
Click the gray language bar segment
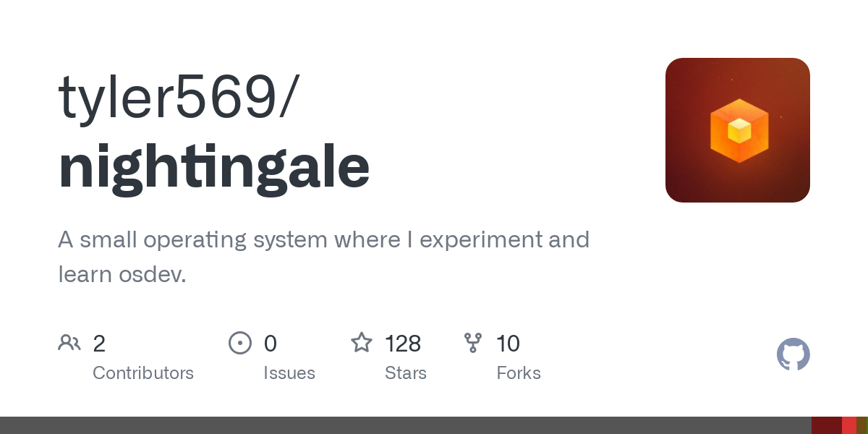405,425
